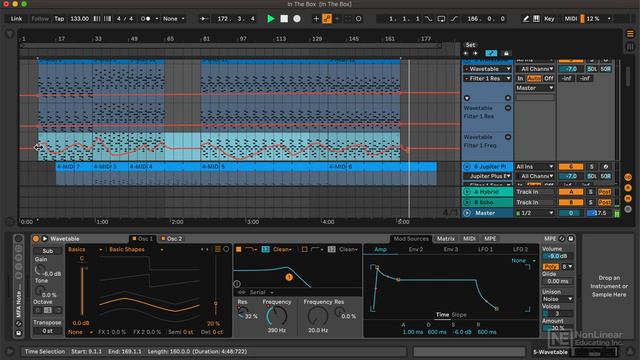Open the Master 1/2 output dropdown

click(x=535, y=213)
